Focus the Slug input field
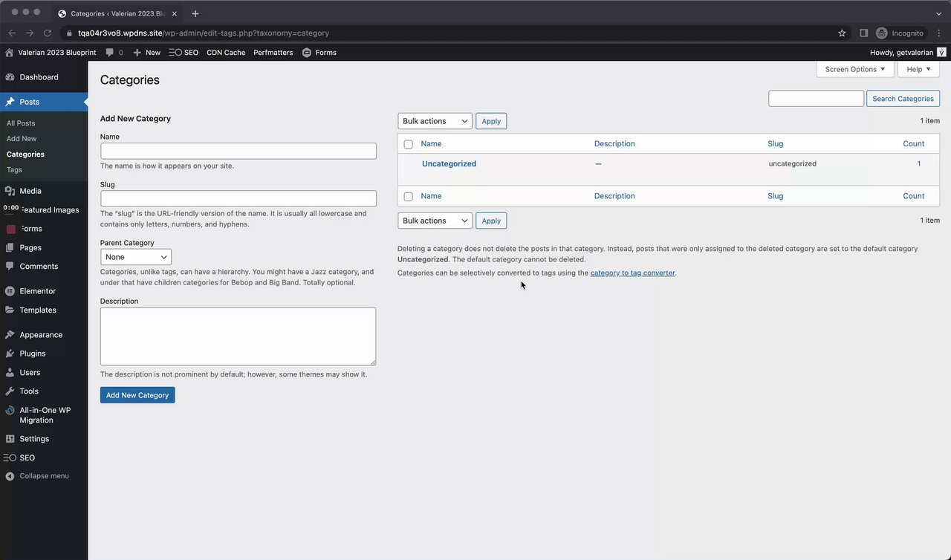Image resolution: width=951 pixels, height=560 pixels. (238, 198)
